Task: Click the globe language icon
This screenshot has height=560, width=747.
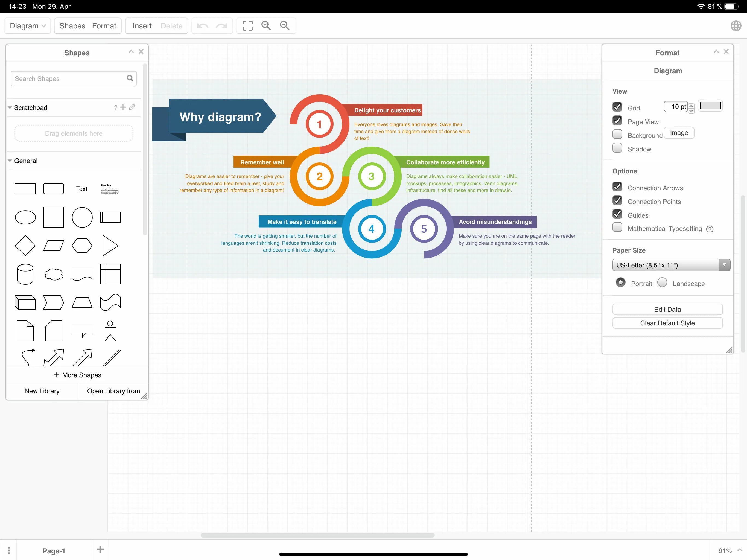Action: [736, 26]
